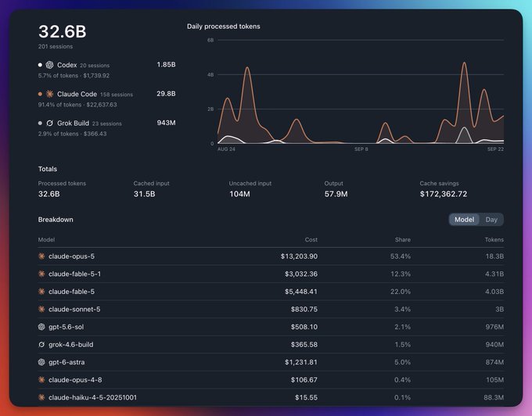Click the Output value 57.9M
Screen dimensions: 532x416
(x=336, y=194)
